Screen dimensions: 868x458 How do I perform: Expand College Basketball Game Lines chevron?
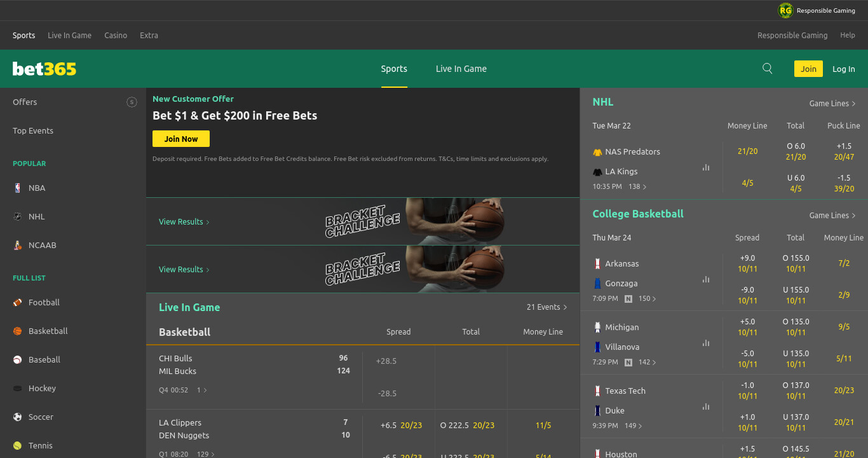click(x=854, y=216)
